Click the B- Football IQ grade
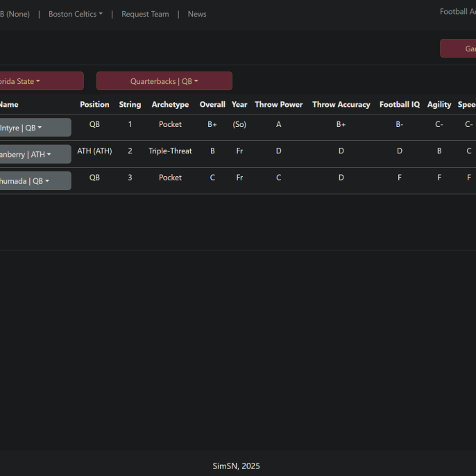 click(x=400, y=124)
